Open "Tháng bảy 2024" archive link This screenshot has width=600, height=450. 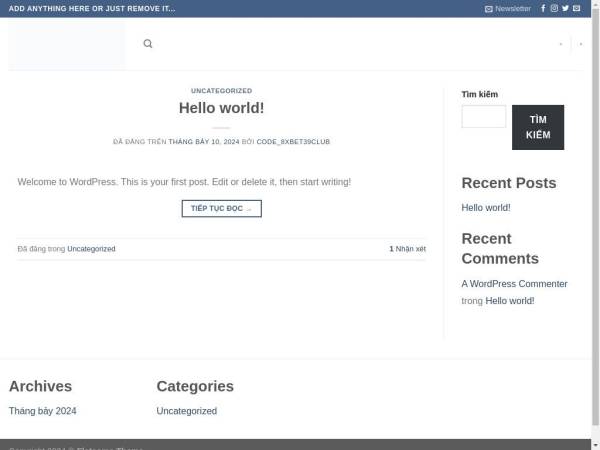[43, 411]
